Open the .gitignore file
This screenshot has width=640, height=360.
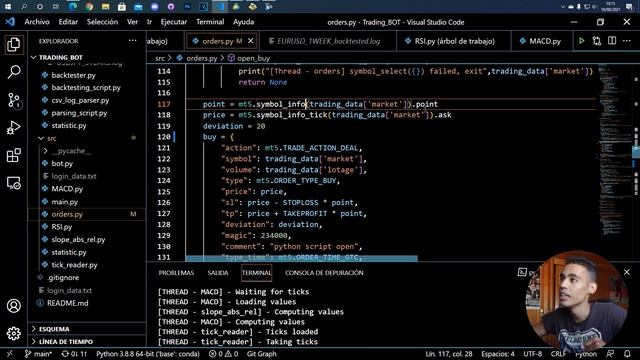tap(63, 278)
